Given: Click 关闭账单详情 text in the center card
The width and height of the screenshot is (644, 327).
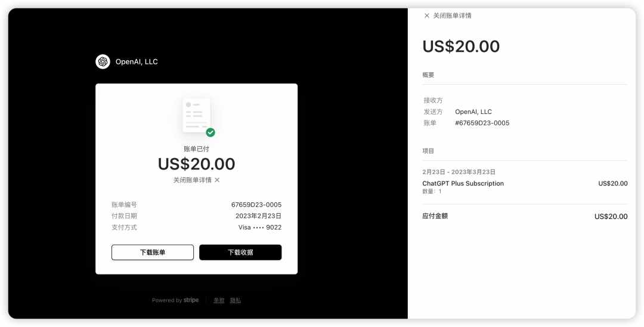Looking at the screenshot, I should [192, 180].
